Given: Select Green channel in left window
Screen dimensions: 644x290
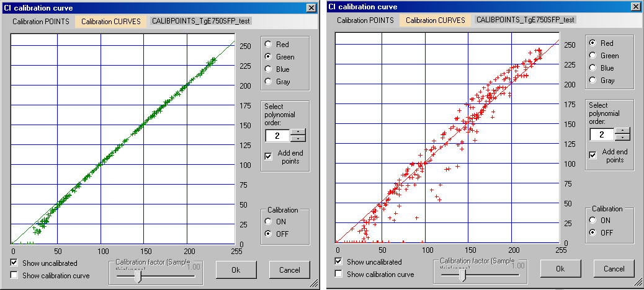Looking at the screenshot, I should coord(269,57).
